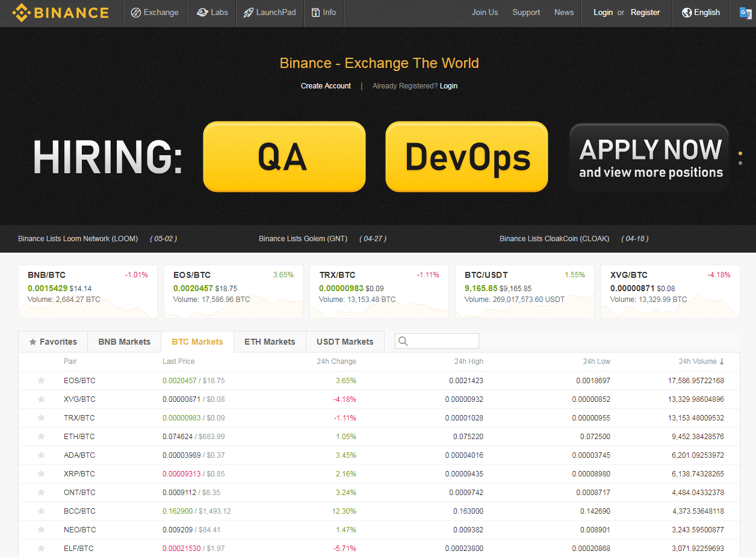This screenshot has width=756, height=557.
Task: Toggle favorite star for ETH/BTC
Action: [41, 437]
